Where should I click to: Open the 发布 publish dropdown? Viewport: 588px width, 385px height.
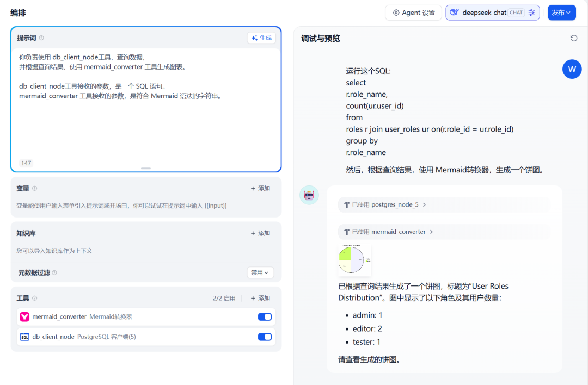(561, 13)
